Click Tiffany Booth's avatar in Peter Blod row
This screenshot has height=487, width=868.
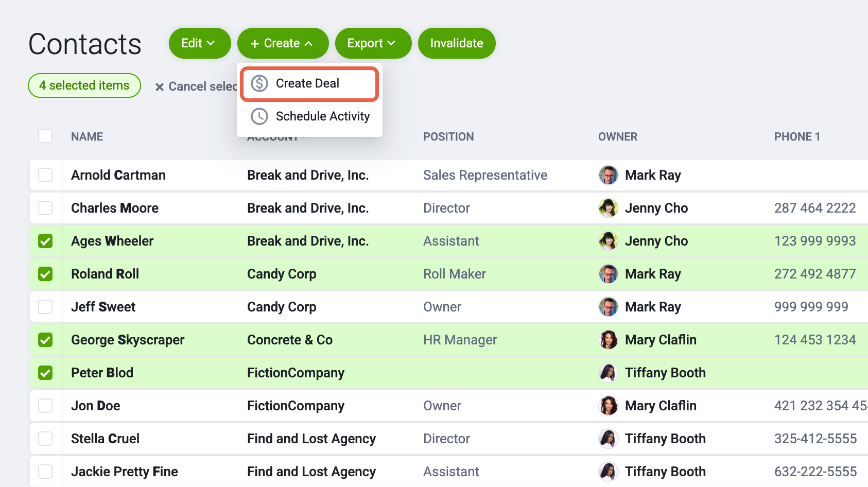click(x=609, y=373)
